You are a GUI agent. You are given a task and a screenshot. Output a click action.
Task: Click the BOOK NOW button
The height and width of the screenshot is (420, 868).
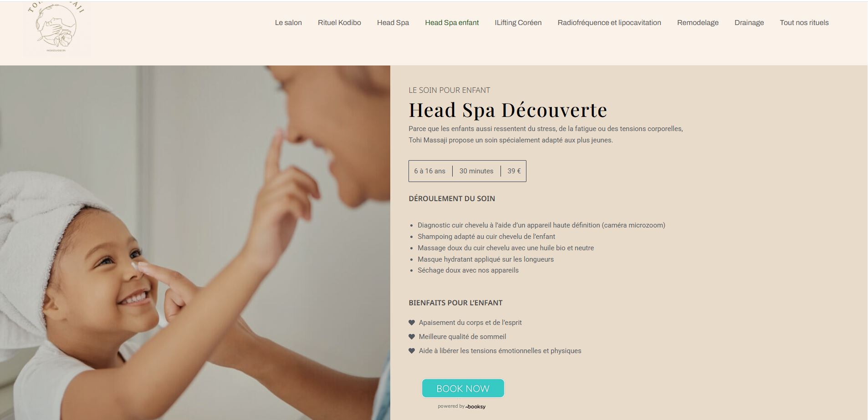pos(463,388)
